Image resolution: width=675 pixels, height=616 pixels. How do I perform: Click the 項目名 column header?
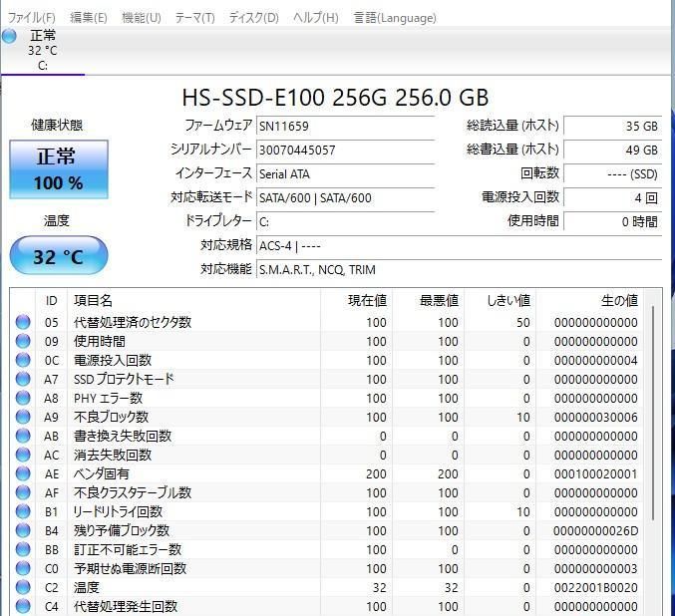pos(193,300)
